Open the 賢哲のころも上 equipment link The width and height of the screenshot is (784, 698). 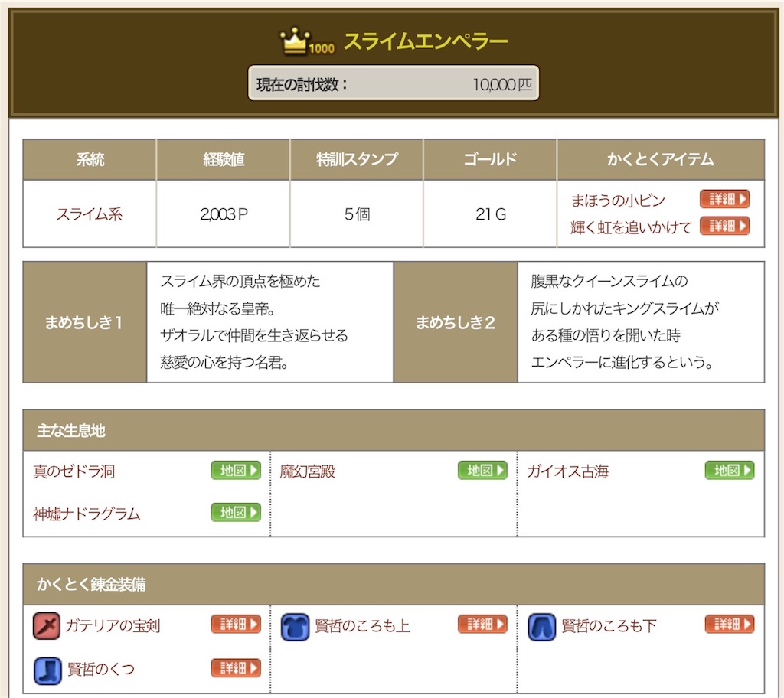click(362, 626)
